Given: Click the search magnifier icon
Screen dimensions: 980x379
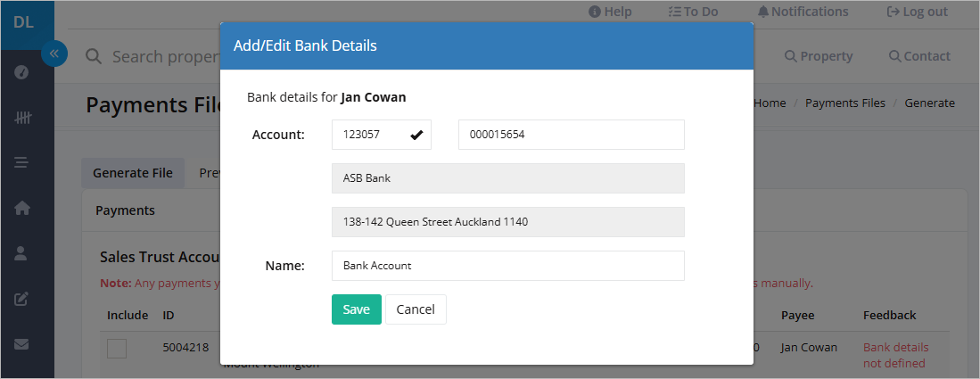Looking at the screenshot, I should [94, 57].
